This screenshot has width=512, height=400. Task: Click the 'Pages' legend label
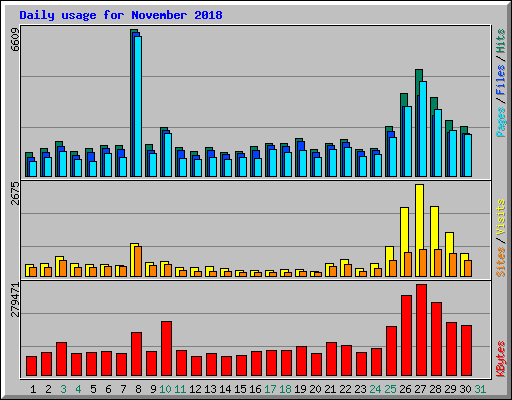501,122
